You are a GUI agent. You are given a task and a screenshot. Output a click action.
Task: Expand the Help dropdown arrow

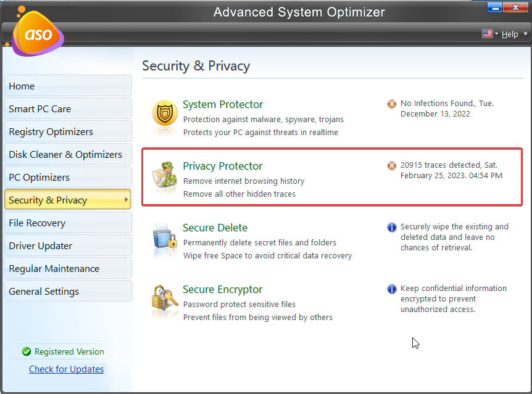pos(525,34)
